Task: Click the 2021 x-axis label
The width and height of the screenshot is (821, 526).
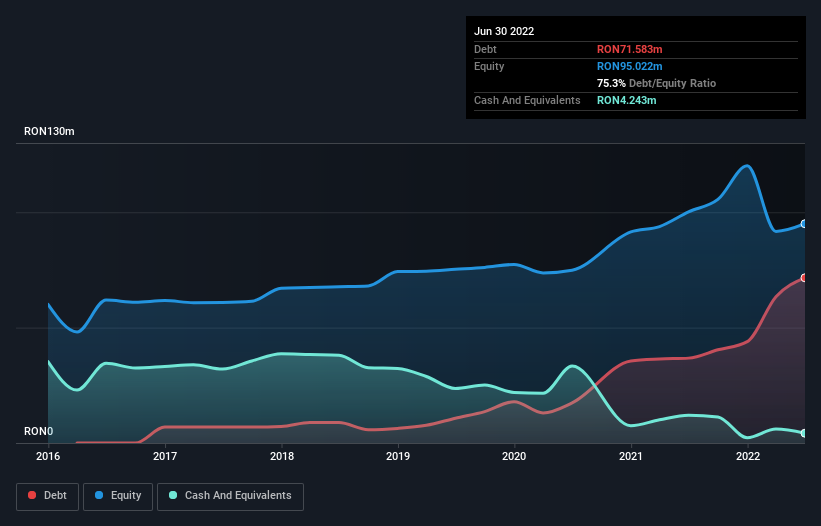Action: point(631,456)
